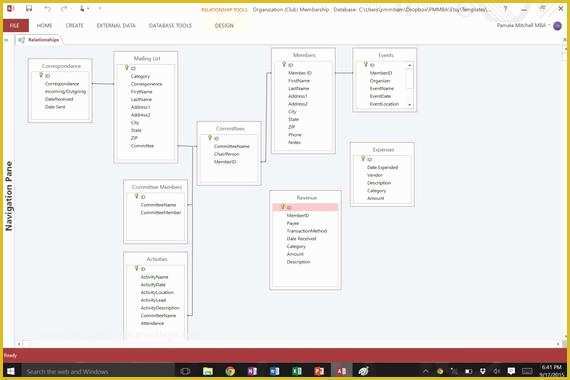Click the primary key icon in Expenses table
570x380 pixels.
click(x=363, y=159)
